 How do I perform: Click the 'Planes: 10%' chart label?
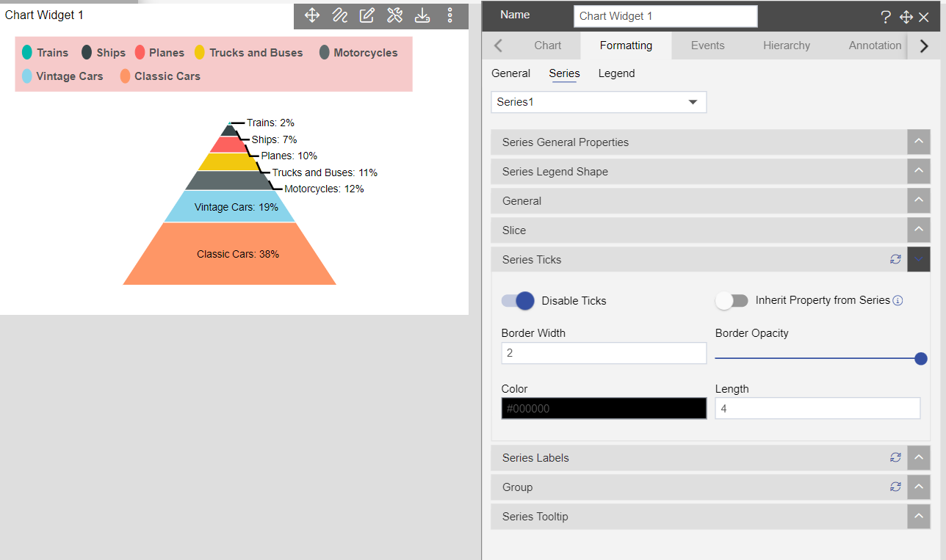point(289,156)
